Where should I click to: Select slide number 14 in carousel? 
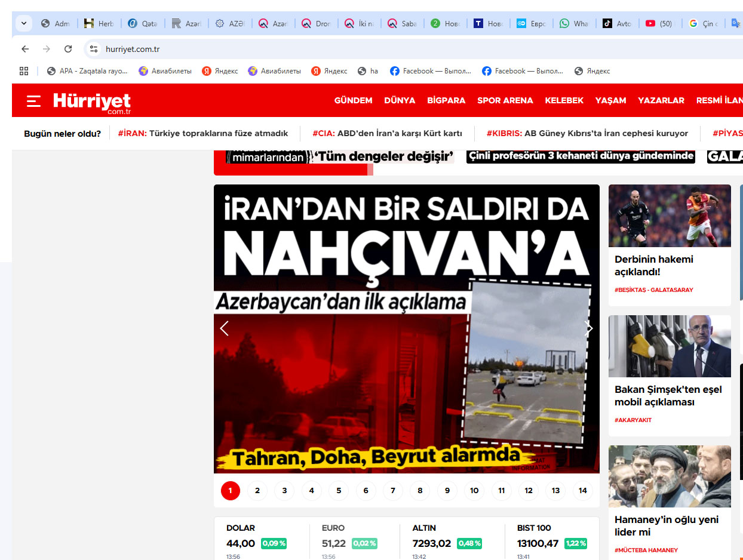582,491
